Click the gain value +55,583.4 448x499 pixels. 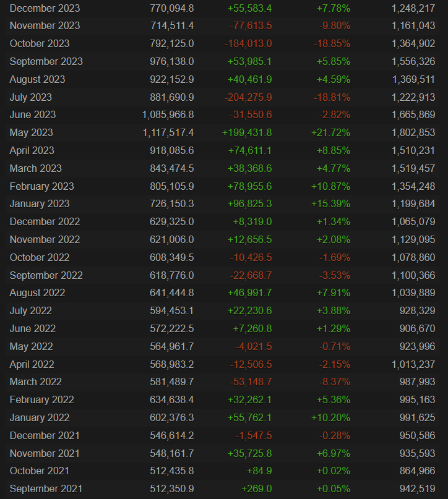click(249, 8)
